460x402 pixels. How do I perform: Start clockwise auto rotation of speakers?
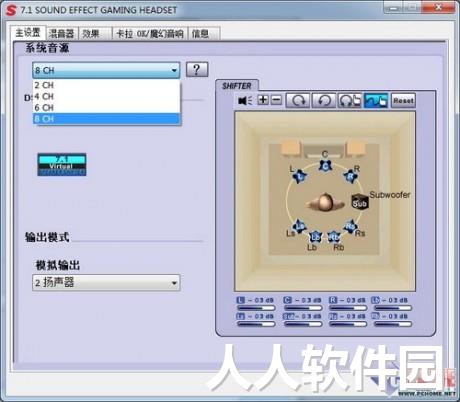(x=298, y=100)
